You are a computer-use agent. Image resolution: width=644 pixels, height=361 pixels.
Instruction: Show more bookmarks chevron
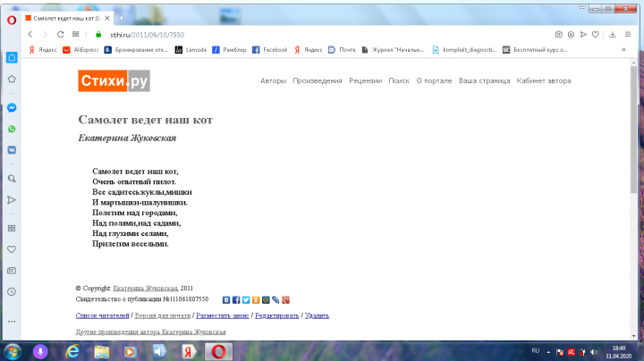point(623,50)
